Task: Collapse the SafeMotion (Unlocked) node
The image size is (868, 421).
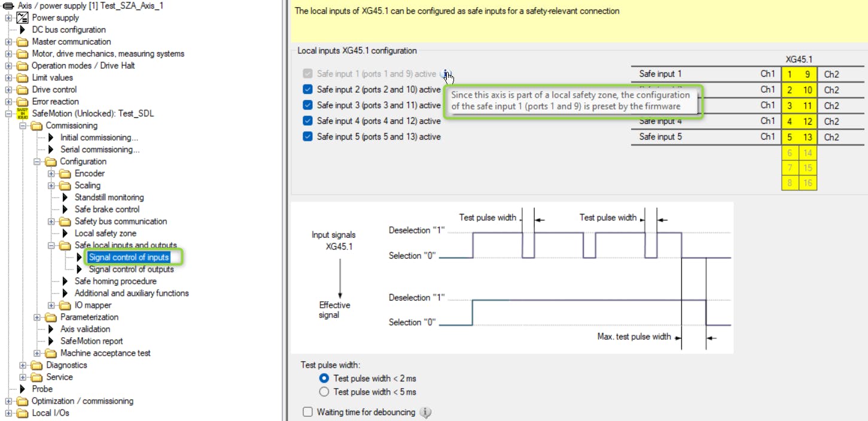Action: pos(8,113)
